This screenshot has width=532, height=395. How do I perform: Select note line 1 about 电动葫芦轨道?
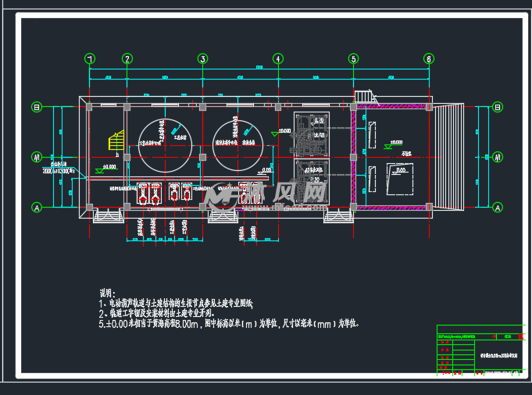click(176, 303)
